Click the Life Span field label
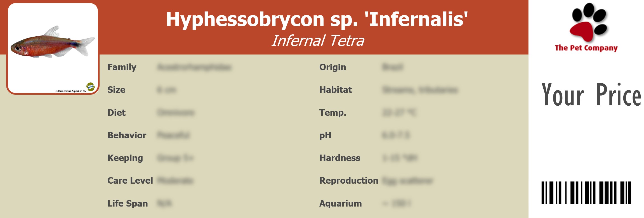The height and width of the screenshot is (218, 644). point(128,203)
